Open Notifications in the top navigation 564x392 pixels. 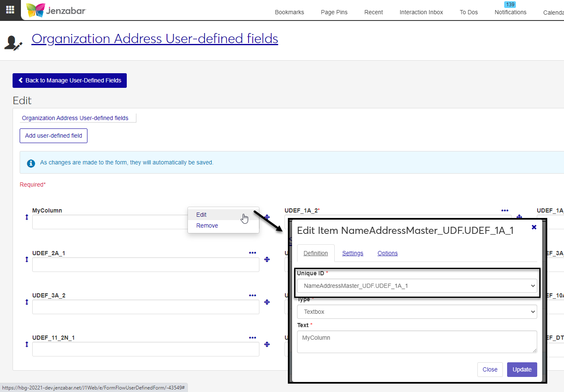(x=510, y=12)
